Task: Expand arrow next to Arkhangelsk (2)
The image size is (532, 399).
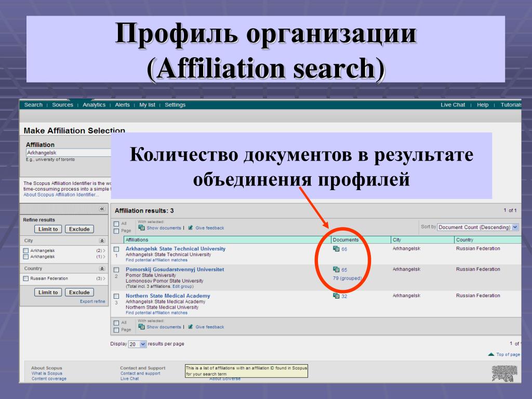Action: tap(104, 250)
